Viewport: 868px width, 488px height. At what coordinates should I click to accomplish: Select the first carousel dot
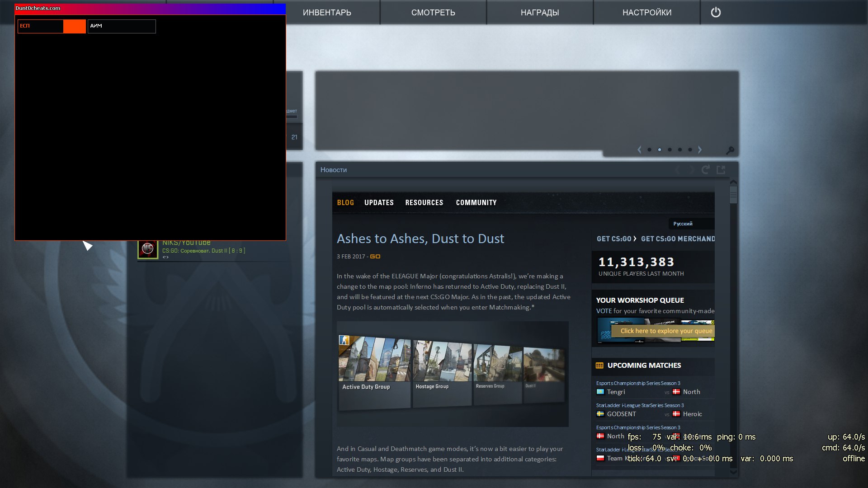(x=649, y=150)
